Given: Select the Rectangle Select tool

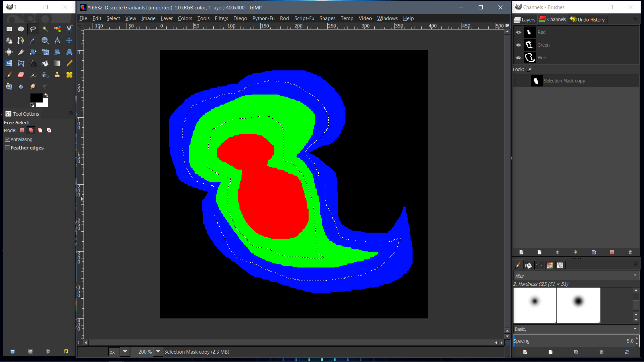Looking at the screenshot, I should [9, 29].
